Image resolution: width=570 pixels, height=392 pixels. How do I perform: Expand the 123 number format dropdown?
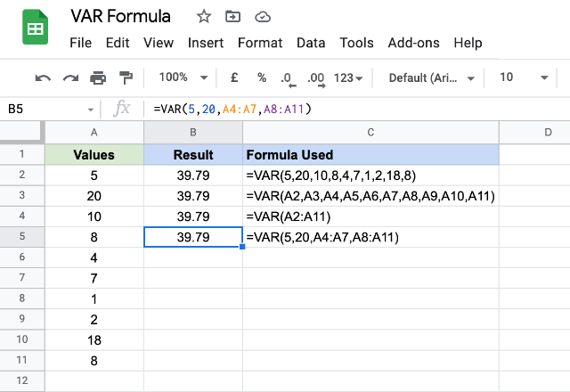(x=348, y=78)
